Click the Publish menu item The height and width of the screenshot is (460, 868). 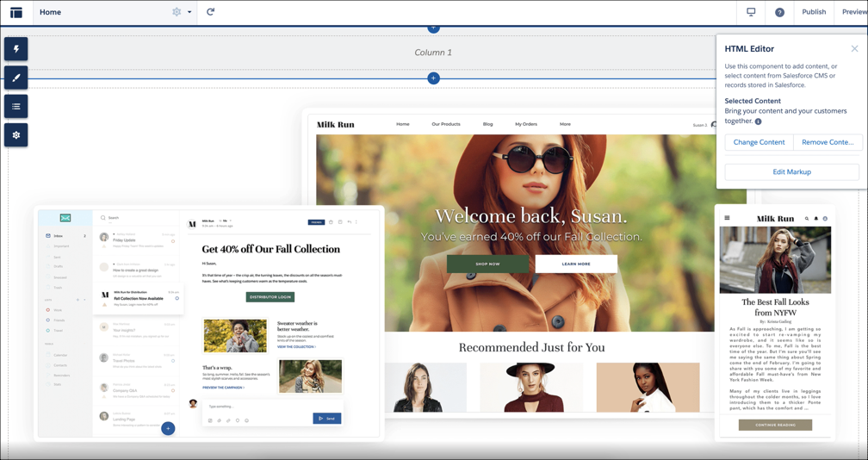pyautogui.click(x=813, y=12)
